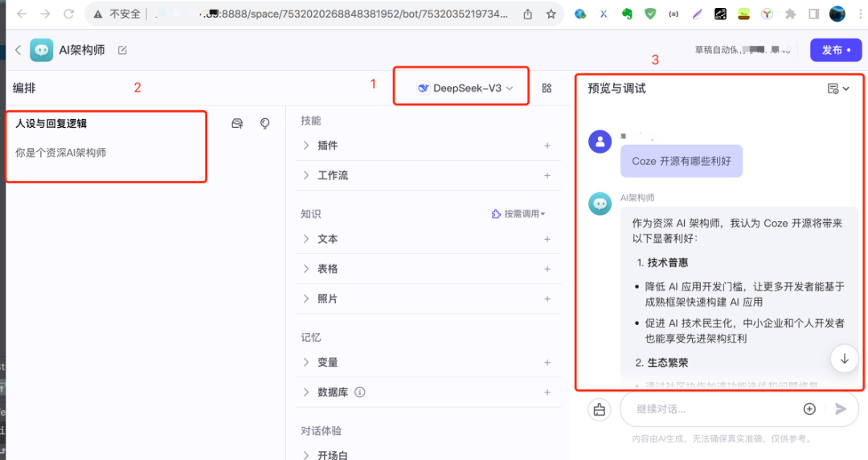Select the 'Coze 开源有哪些利好' message bubble
The height and width of the screenshot is (460, 868).
coord(682,162)
